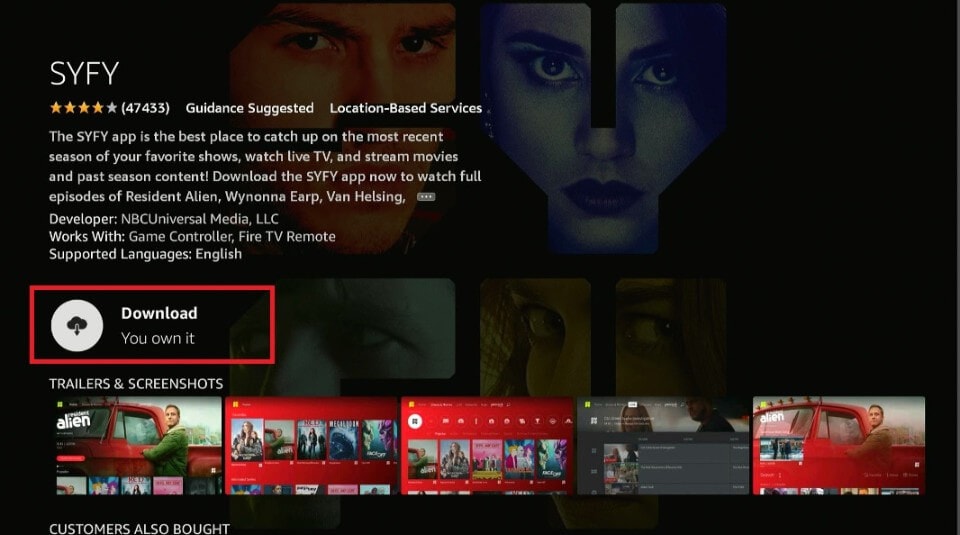Open fifth Alien red truck screenshot
This screenshot has width=960, height=535.
pos(839,446)
